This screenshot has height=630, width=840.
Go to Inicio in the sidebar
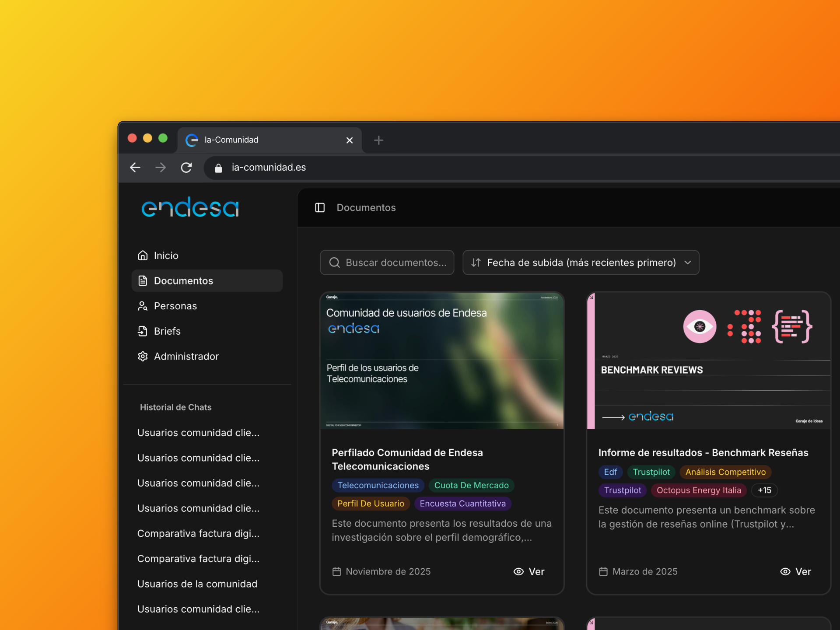pos(207,255)
